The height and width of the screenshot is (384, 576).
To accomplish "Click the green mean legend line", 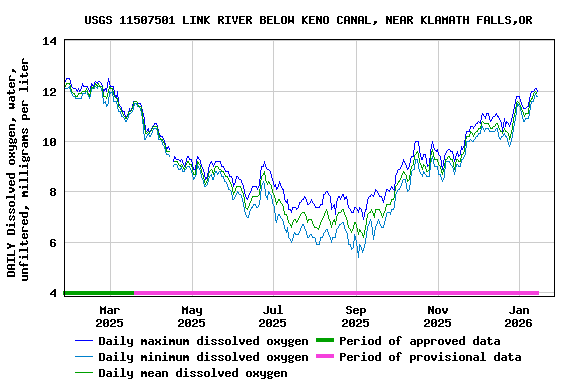I will pyautogui.click(x=84, y=373).
